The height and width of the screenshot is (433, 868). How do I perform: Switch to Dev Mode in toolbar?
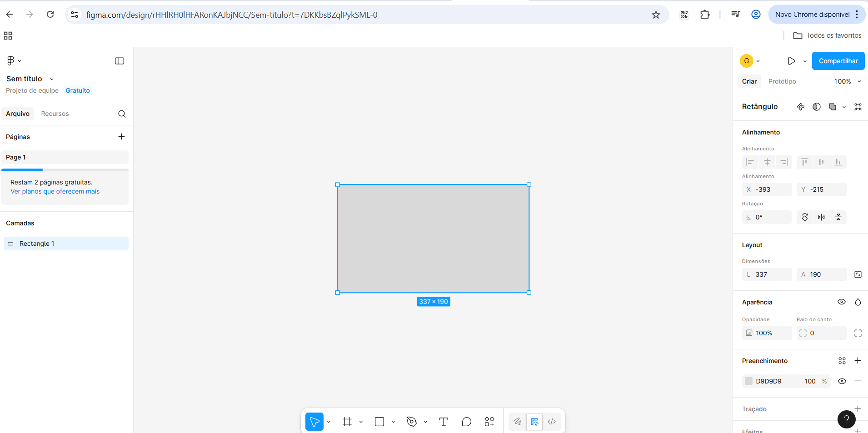pos(552,422)
